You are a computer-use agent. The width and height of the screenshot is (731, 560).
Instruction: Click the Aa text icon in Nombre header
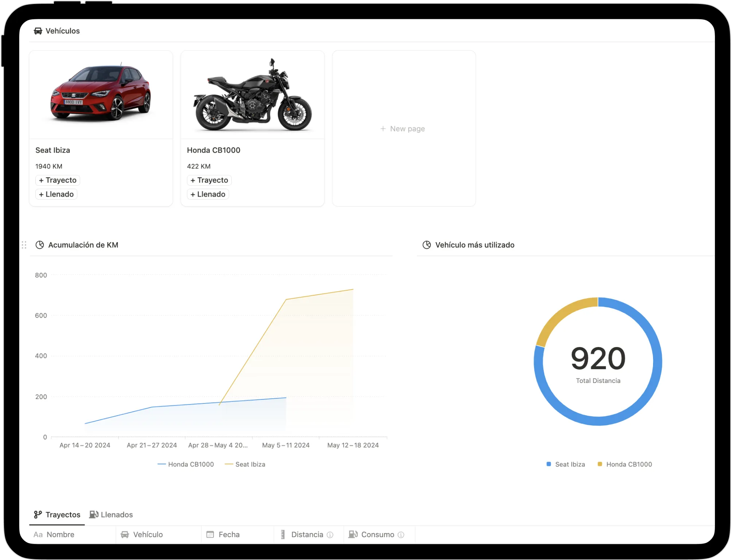click(38, 535)
